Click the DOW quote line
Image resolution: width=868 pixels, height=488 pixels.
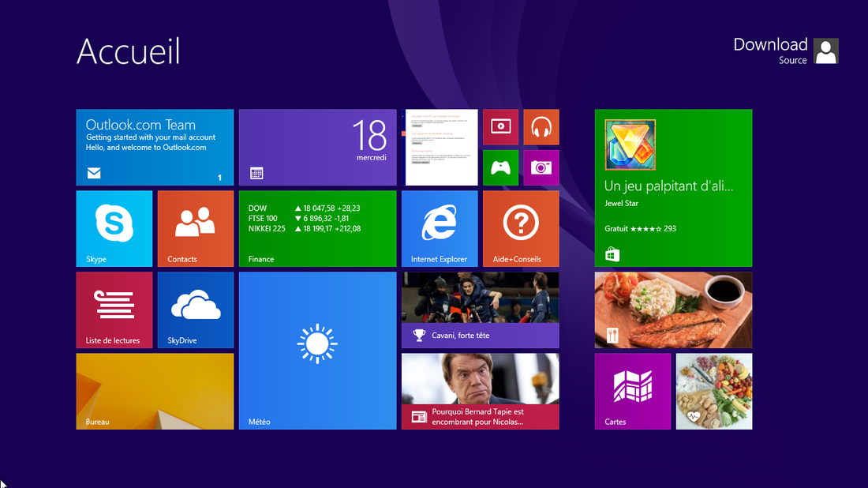click(304, 208)
